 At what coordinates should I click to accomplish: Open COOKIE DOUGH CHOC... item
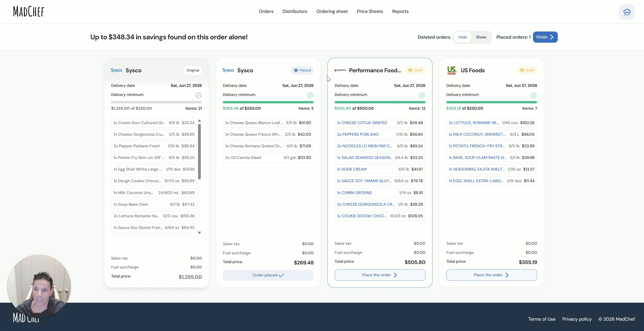[x=380, y=216]
